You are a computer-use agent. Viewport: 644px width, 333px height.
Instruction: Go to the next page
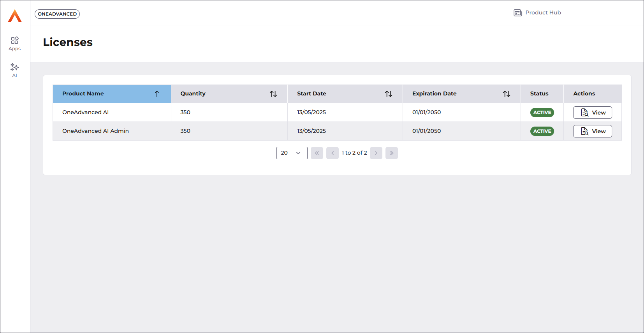point(376,153)
